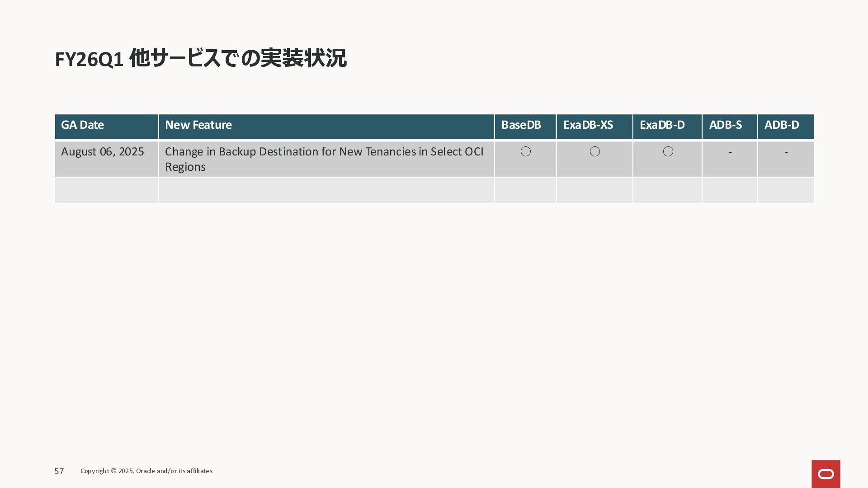Screen dimensions: 868x488
Task: Click the "BaseDB" column header
Action: 525,126
